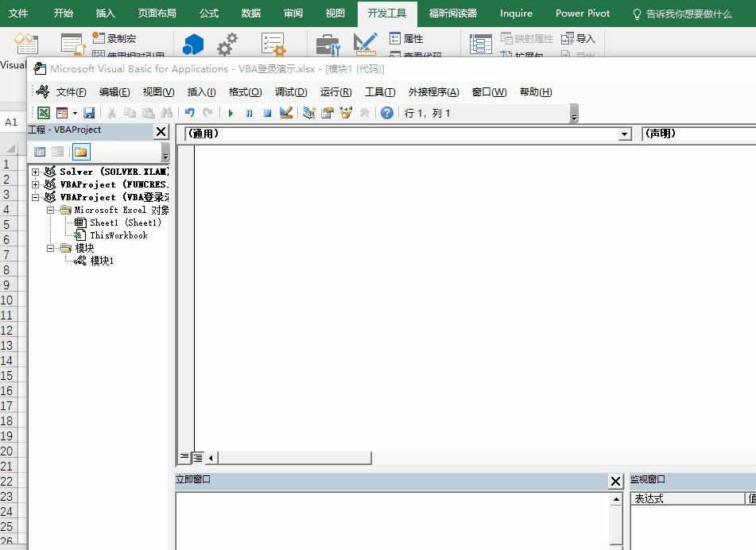The height and width of the screenshot is (550, 756).
Task: Click the greyed Toolbox icon
Action: tap(365, 113)
